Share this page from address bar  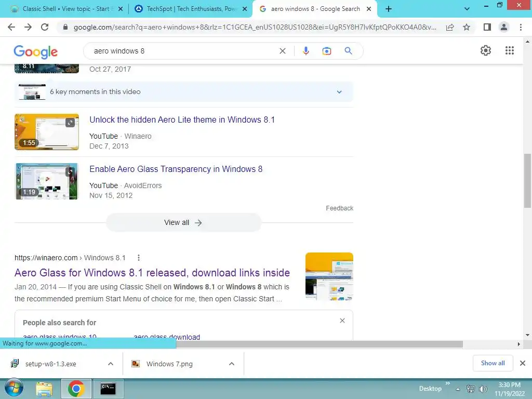click(x=450, y=27)
